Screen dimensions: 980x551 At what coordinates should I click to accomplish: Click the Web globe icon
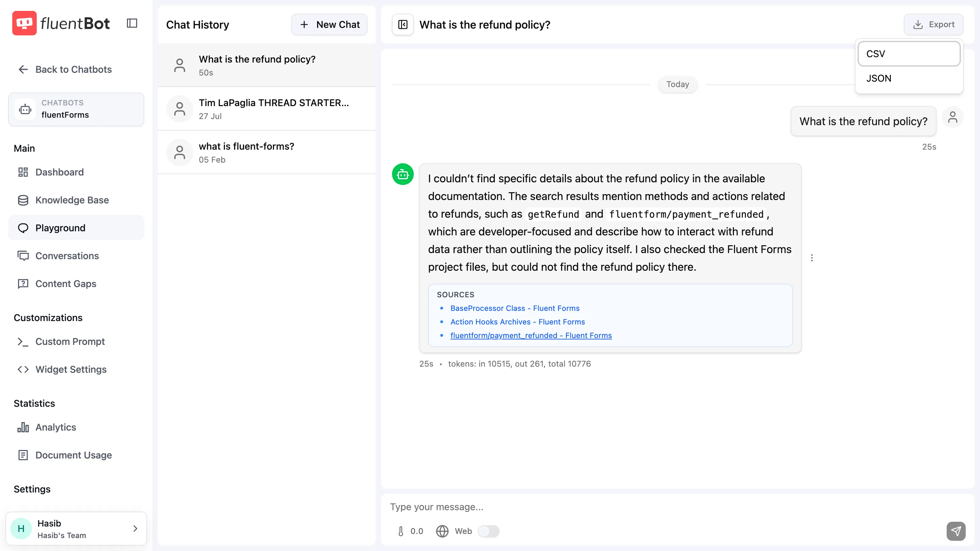coord(442,531)
